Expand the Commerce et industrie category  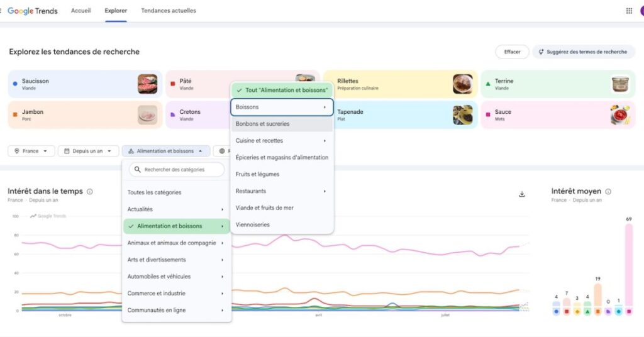177,294
